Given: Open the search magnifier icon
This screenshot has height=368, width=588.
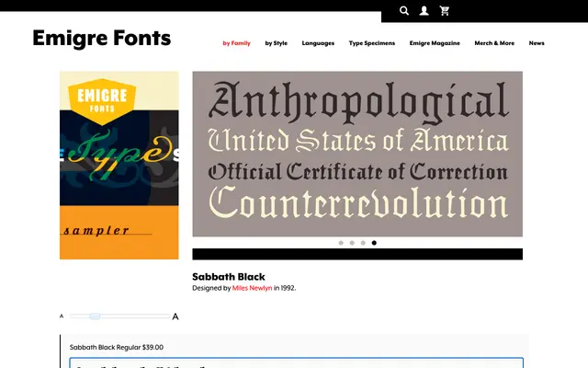Looking at the screenshot, I should coord(404,10).
